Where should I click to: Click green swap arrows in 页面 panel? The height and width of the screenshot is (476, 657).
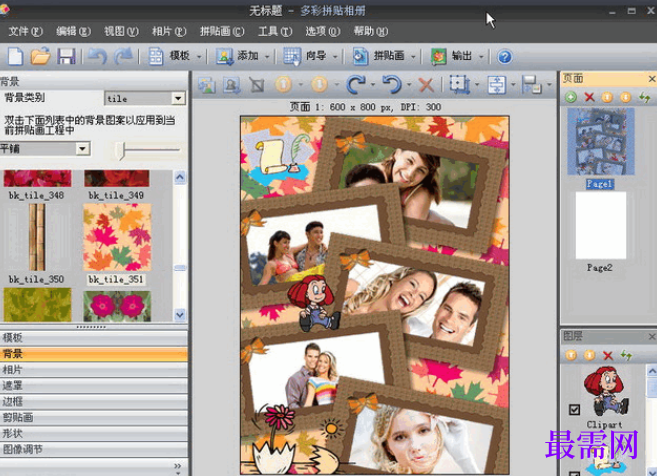[644, 98]
